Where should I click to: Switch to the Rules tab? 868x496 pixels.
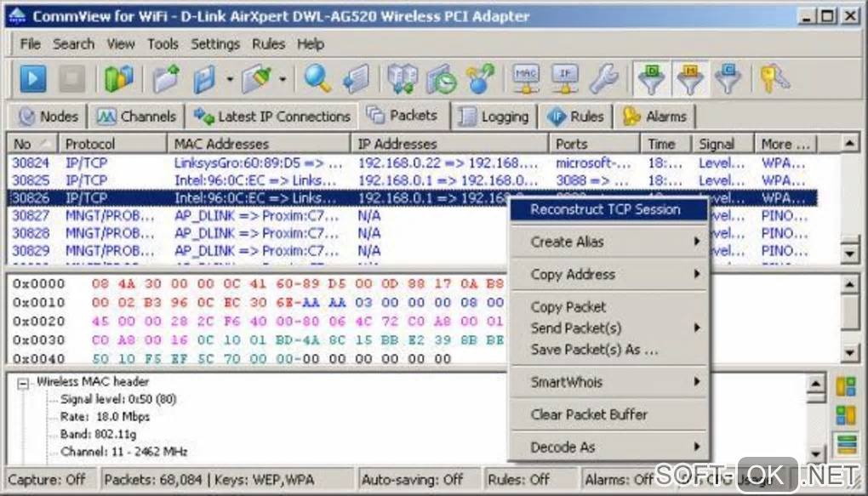point(575,117)
